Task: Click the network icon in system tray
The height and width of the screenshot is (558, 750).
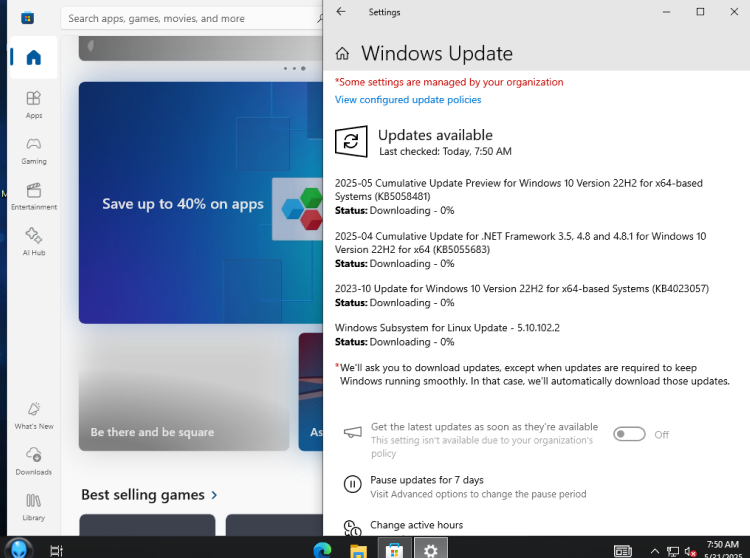Action: click(x=673, y=551)
